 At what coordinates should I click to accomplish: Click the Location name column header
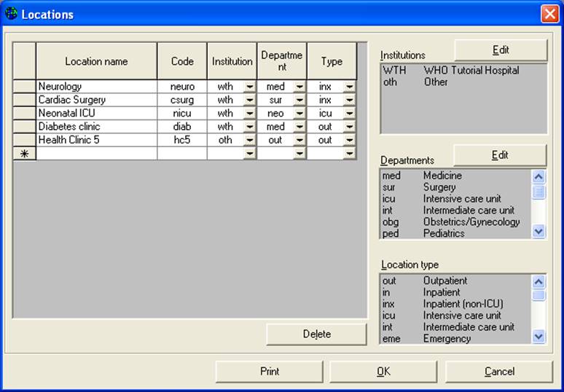point(96,61)
